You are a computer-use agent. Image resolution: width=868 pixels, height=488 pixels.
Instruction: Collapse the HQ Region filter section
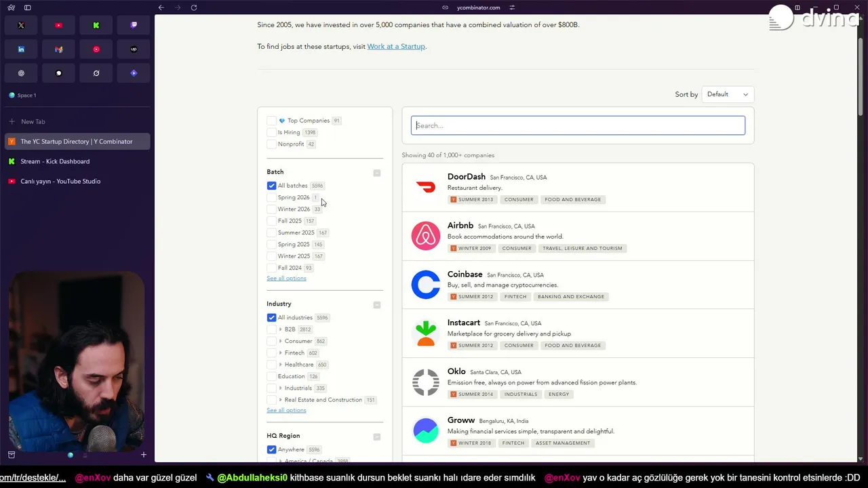[377, 437]
